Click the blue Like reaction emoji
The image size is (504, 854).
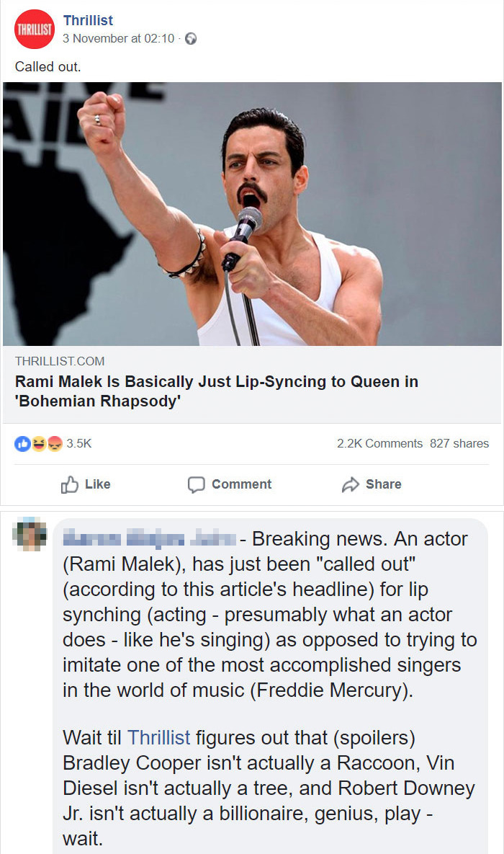pos(22,444)
